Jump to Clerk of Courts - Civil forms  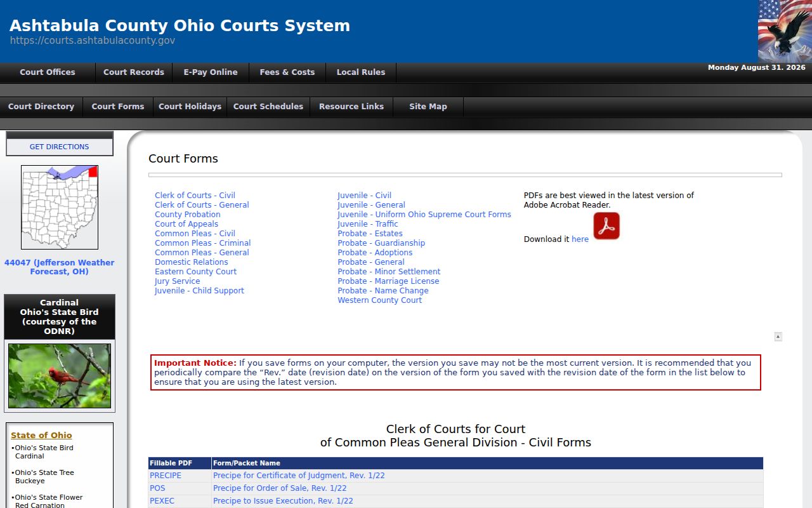pyautogui.click(x=195, y=196)
